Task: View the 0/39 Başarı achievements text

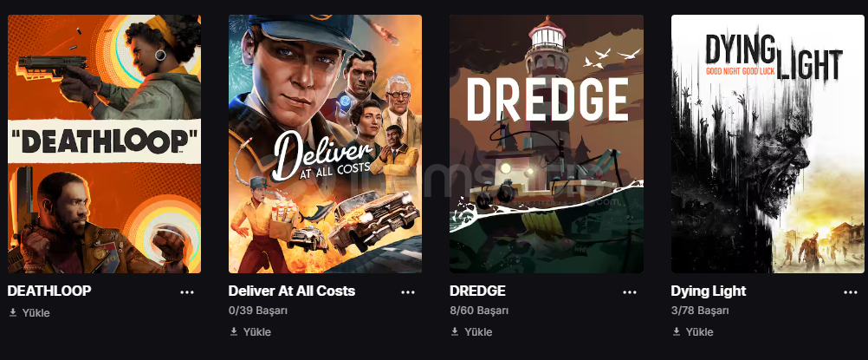Action: [x=258, y=311]
